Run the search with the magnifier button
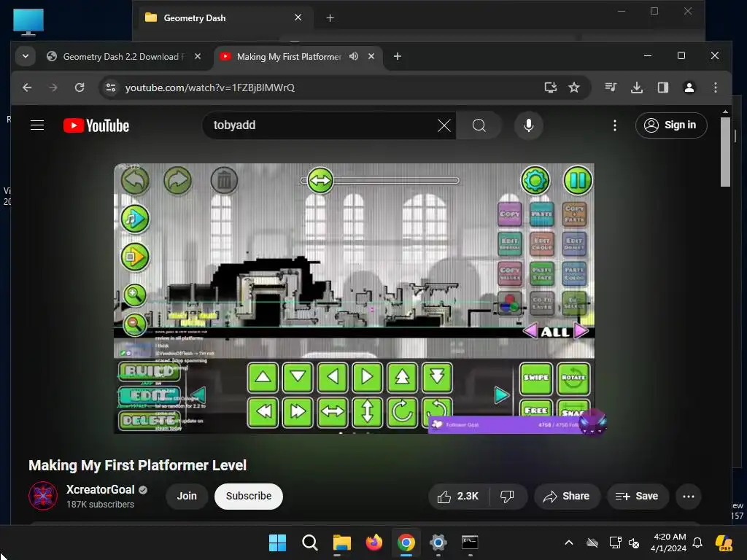 (479, 125)
